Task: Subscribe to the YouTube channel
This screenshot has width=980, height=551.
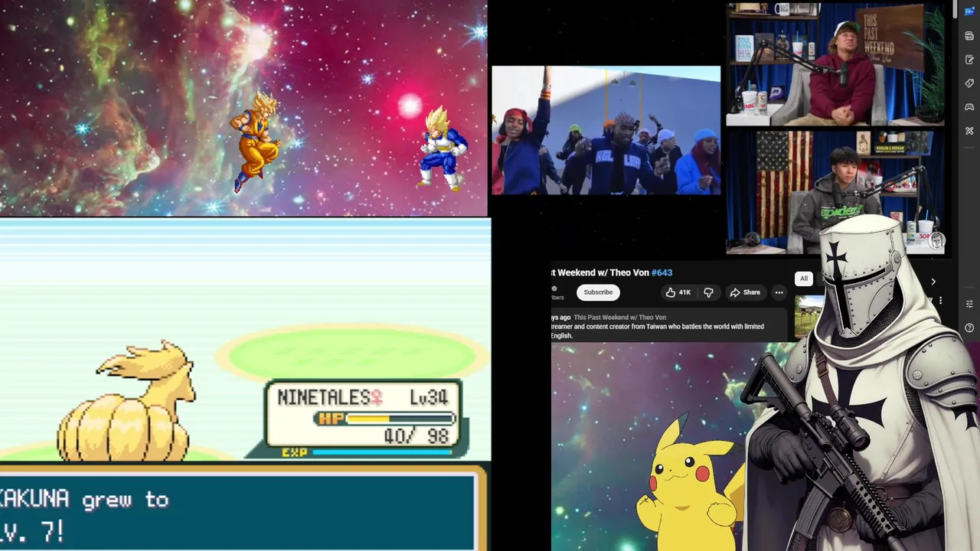Action: [x=598, y=292]
